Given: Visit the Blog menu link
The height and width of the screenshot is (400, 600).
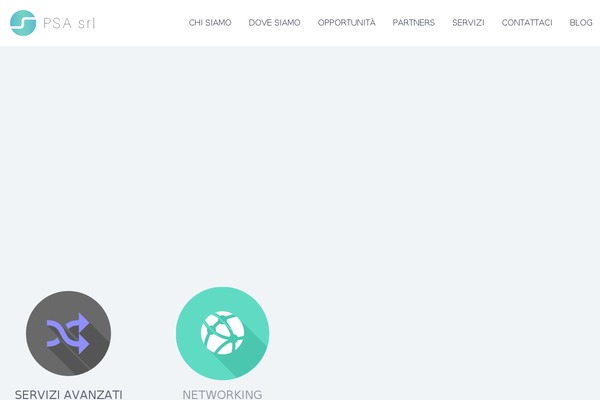Looking at the screenshot, I should 581,23.
